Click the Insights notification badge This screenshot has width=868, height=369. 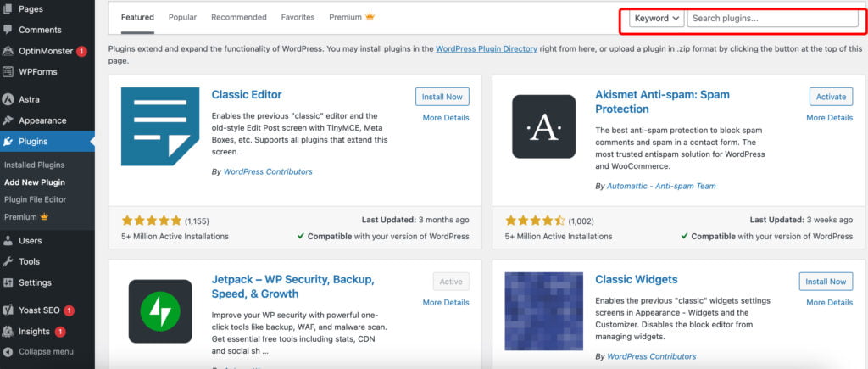click(60, 332)
